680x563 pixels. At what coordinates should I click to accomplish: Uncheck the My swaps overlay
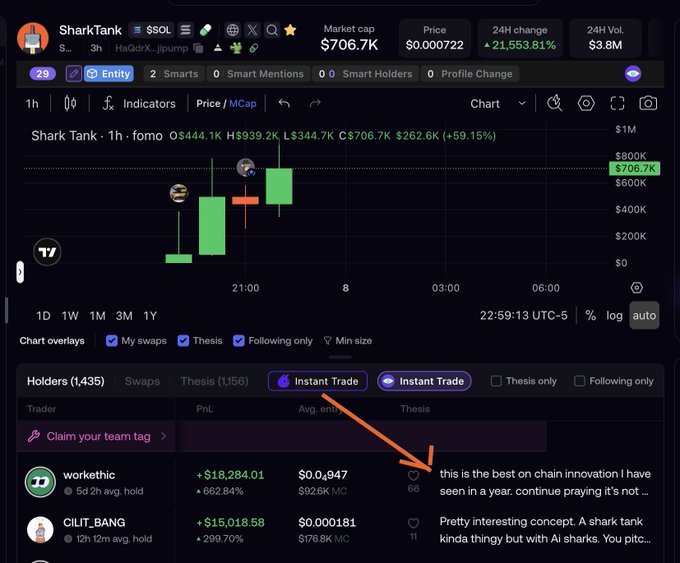(x=111, y=341)
